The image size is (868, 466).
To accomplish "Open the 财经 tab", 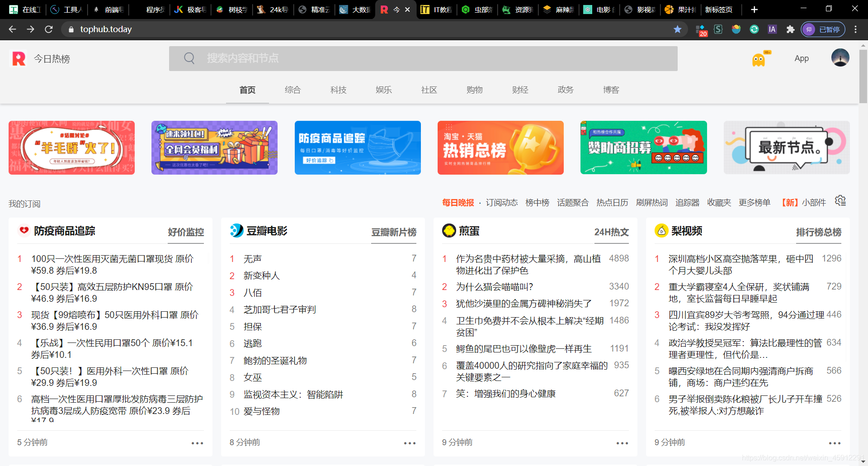I will tap(520, 90).
